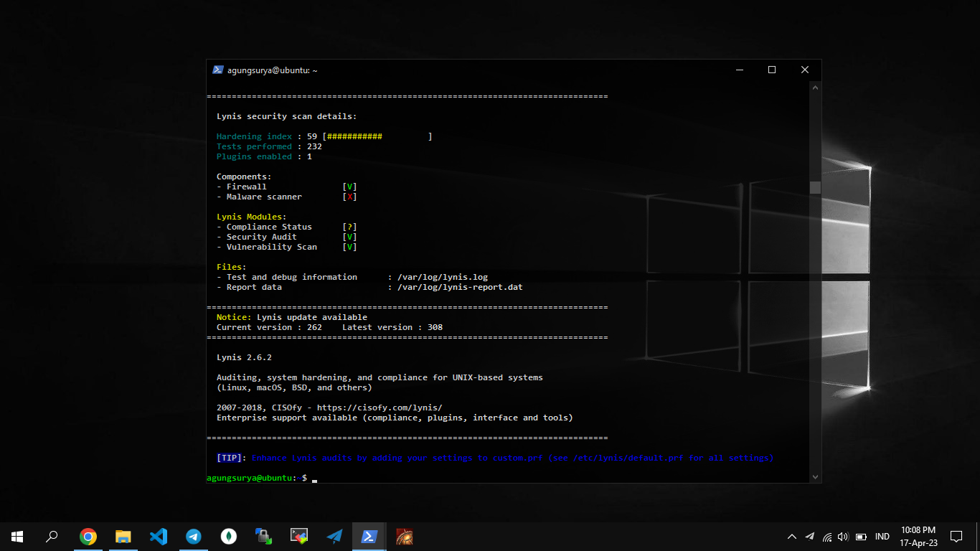Open Telegram from the taskbar
This screenshot has width=980, height=551.
coord(194,536)
